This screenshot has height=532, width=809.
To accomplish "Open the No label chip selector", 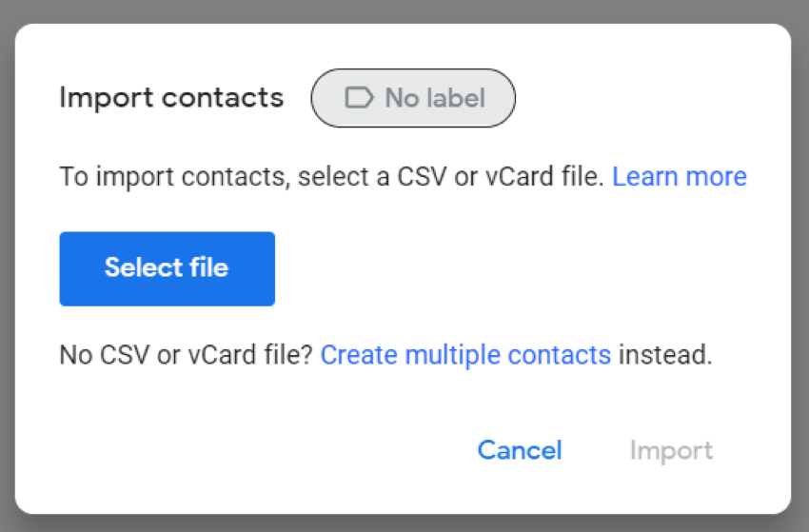I will click(x=413, y=97).
